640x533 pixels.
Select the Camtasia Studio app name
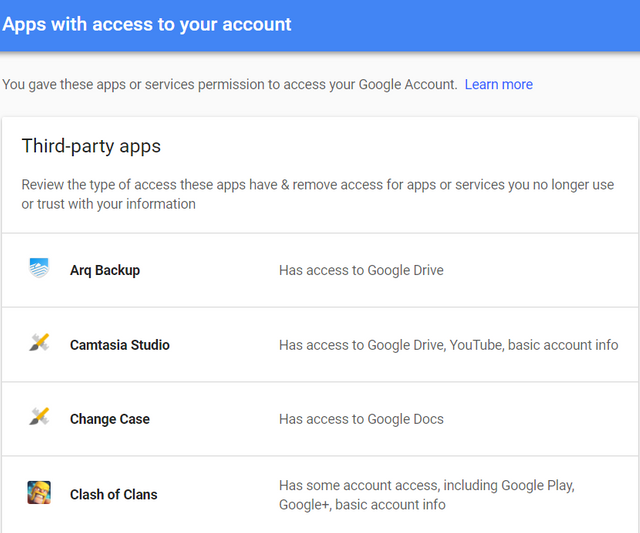120,345
